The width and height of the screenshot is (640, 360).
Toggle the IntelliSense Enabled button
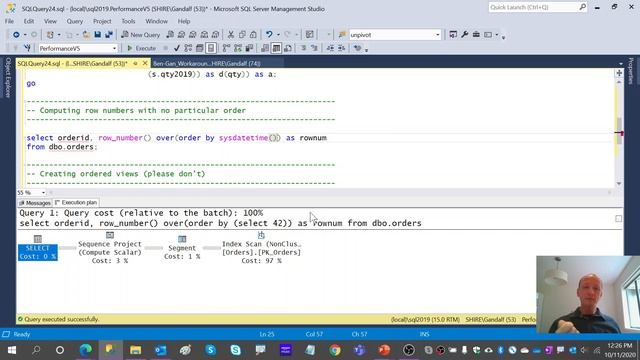(x=211, y=48)
